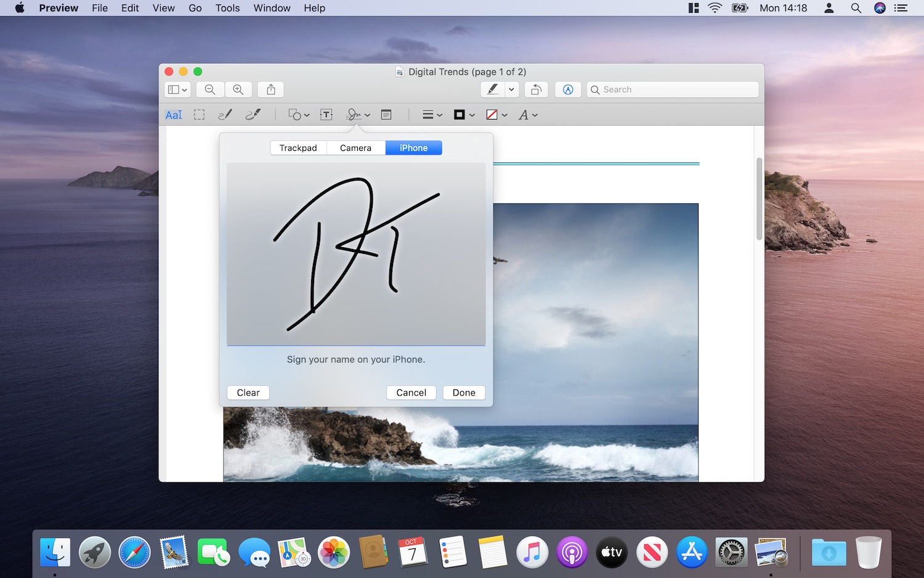Toggle the Highlight pen in the toolbar
The height and width of the screenshot is (578, 924).
492,89
